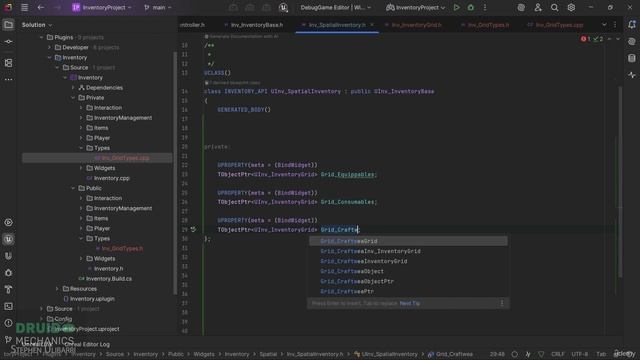Close the Inv_SpatialInventory.h tab
Viewport: 640px width, 360px height.
pyautogui.click(x=372, y=25)
